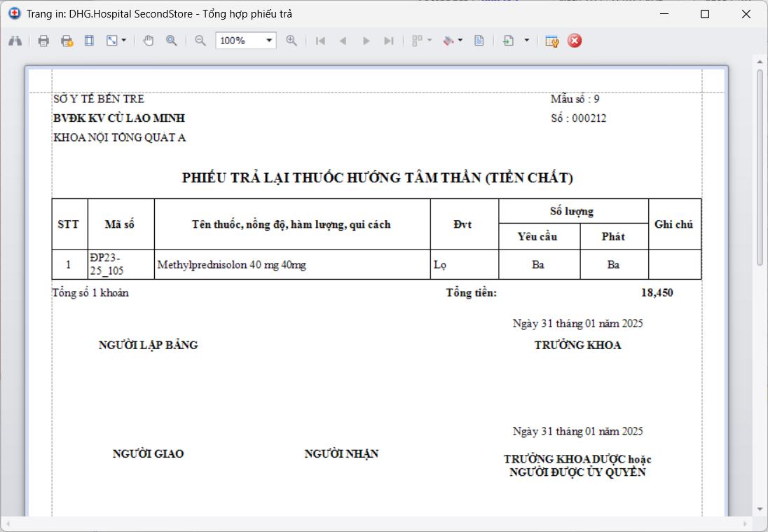
Task: Click the page background color icon
Action: 448,41
